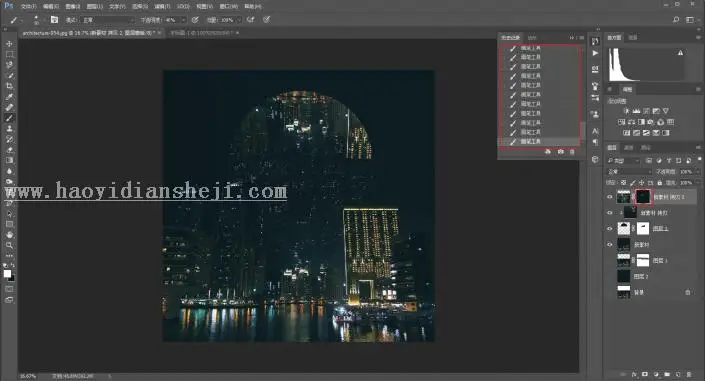Add an Invert adjustment layer

coord(626,133)
